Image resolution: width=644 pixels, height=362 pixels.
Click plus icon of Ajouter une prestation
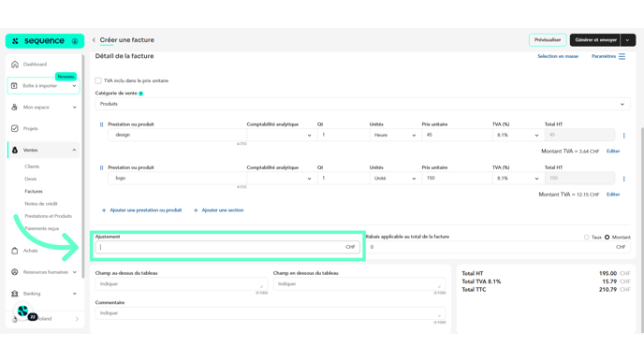(104, 210)
